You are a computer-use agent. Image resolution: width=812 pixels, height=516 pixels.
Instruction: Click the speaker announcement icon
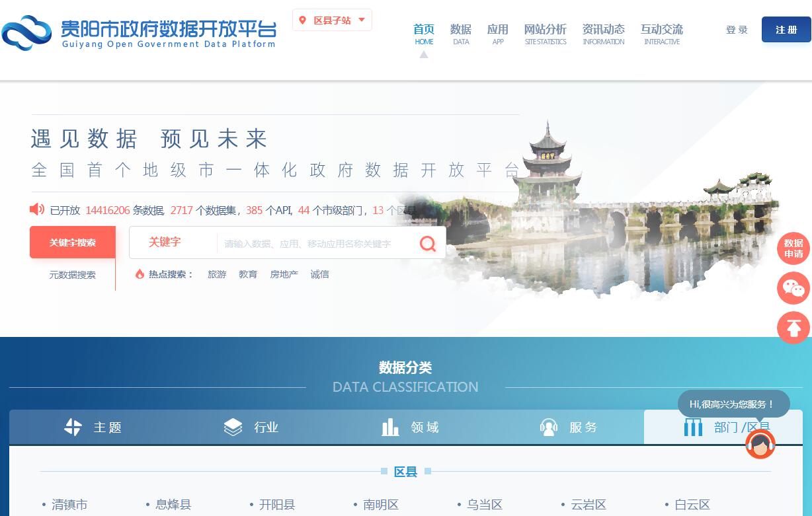click(37, 209)
